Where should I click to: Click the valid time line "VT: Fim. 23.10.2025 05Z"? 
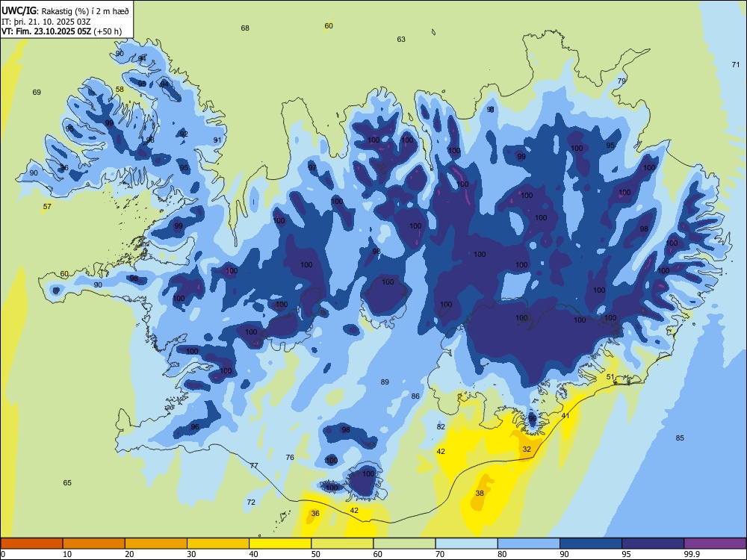coord(48,32)
